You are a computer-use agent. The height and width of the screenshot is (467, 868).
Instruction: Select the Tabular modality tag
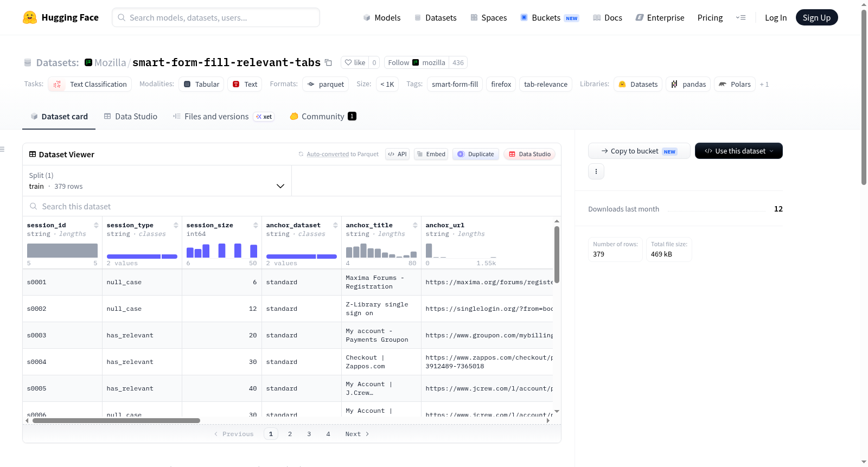(x=201, y=84)
